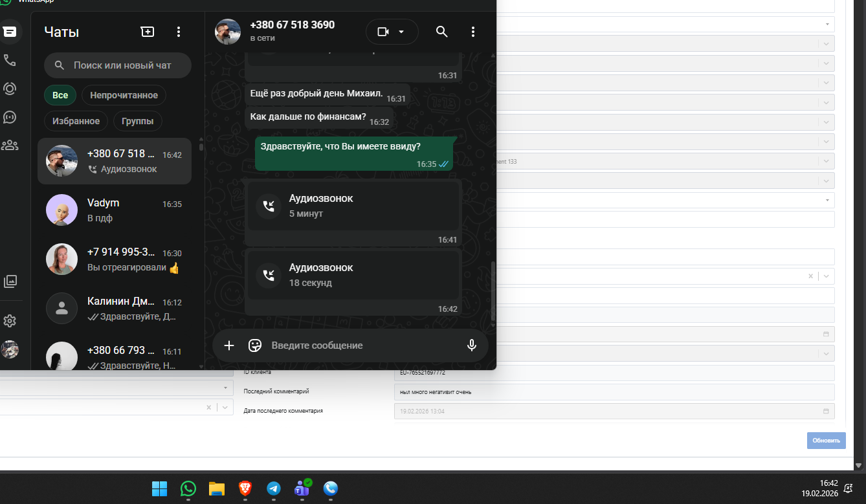Screen dimensions: 866x504
Task: Click sent message Здравствуйте, что Вы имеете ввиду?
Action: tap(354, 153)
